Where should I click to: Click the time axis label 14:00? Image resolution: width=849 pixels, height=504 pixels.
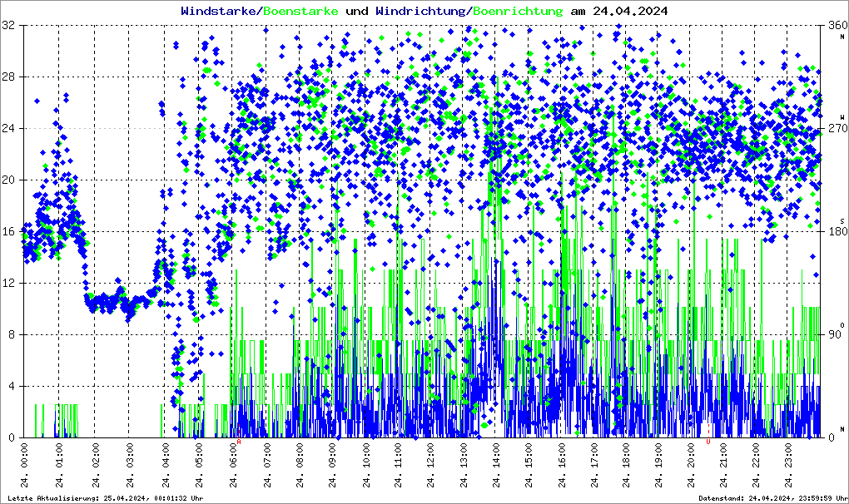pos(496,465)
